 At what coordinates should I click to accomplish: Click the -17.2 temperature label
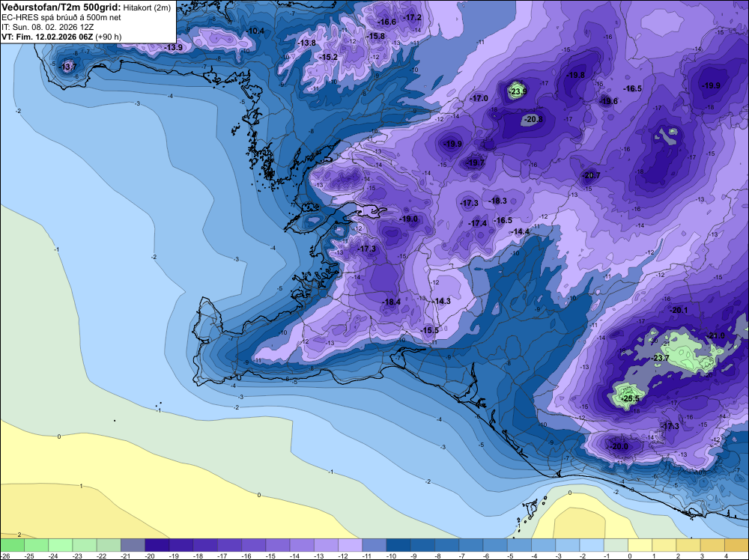(413, 18)
